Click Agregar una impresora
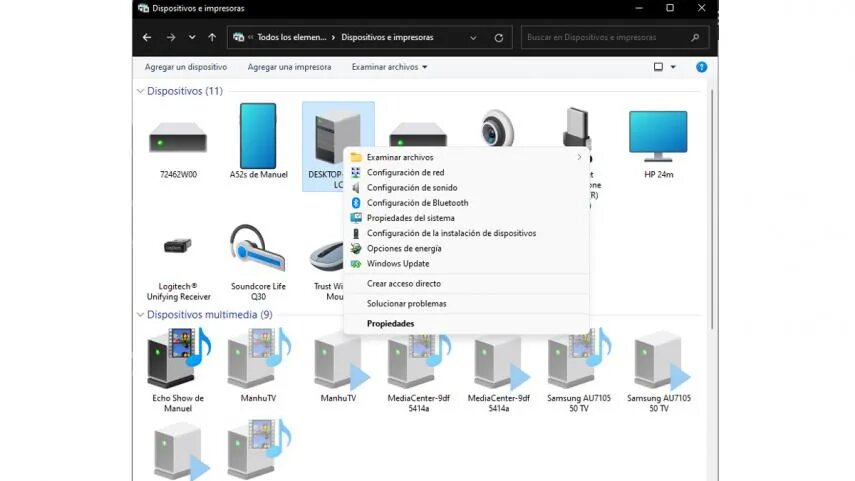Viewport: 855px width, 481px height. pos(290,67)
